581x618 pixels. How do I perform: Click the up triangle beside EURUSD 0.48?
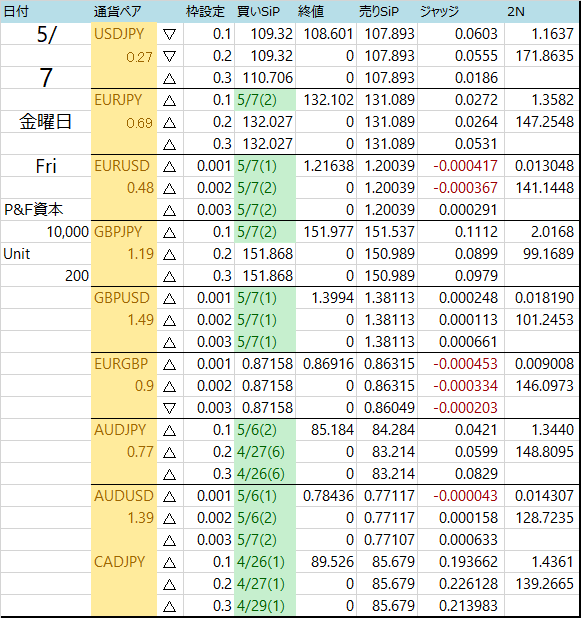[x=169, y=188]
